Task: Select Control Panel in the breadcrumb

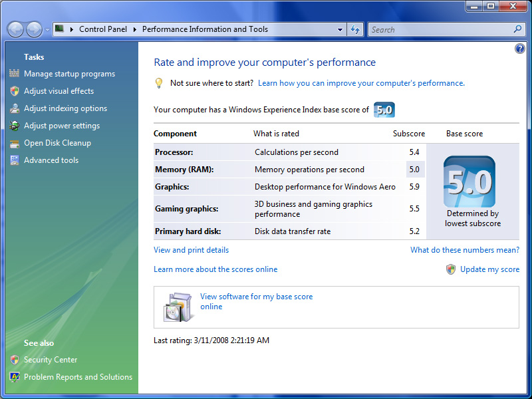Action: click(x=103, y=29)
